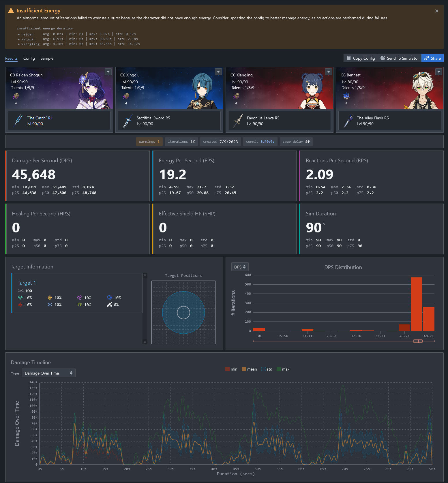
Task: Open the commit 8d40e7c link
Action: click(267, 142)
